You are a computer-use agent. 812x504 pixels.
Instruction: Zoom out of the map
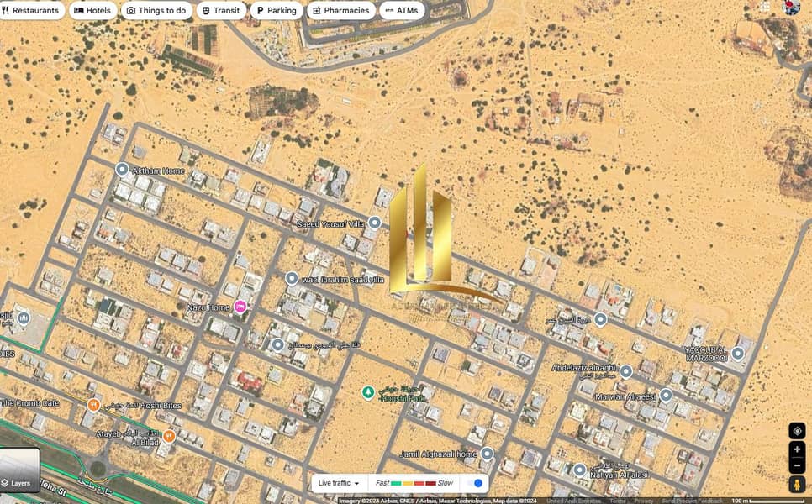(x=797, y=465)
